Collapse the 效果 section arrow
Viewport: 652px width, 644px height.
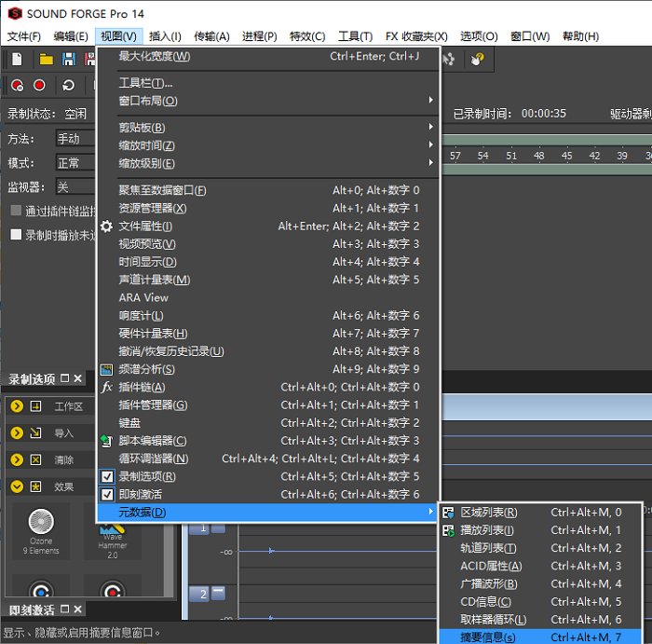point(17,486)
